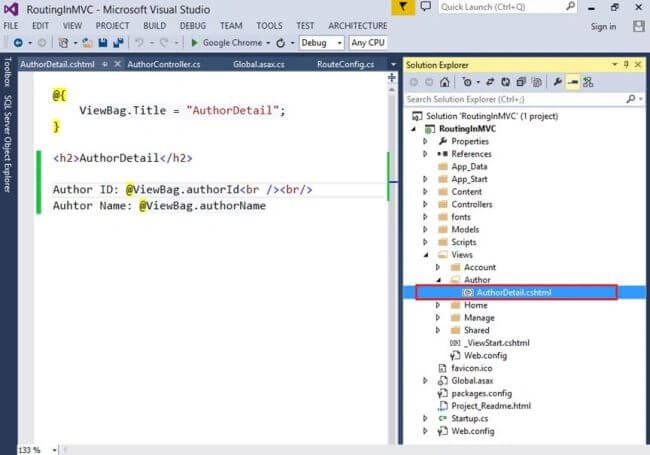Click the Home icon in Solution Explorer toolbar

444,82
